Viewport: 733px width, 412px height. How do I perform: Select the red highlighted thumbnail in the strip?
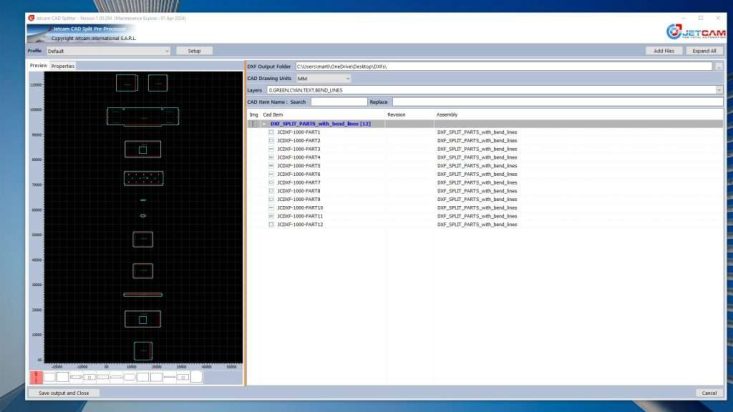(36, 377)
